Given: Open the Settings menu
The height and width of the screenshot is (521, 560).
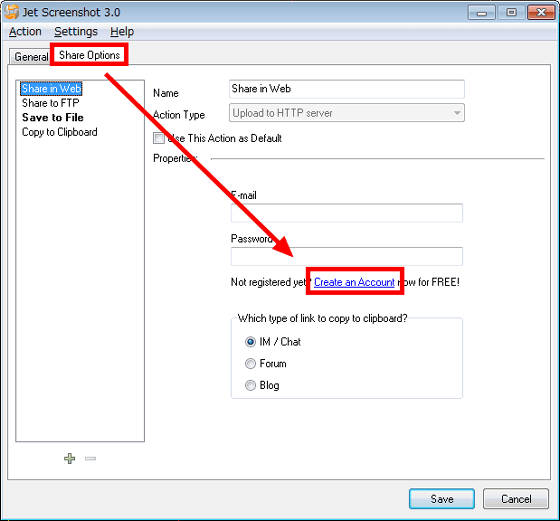Looking at the screenshot, I should point(76,31).
